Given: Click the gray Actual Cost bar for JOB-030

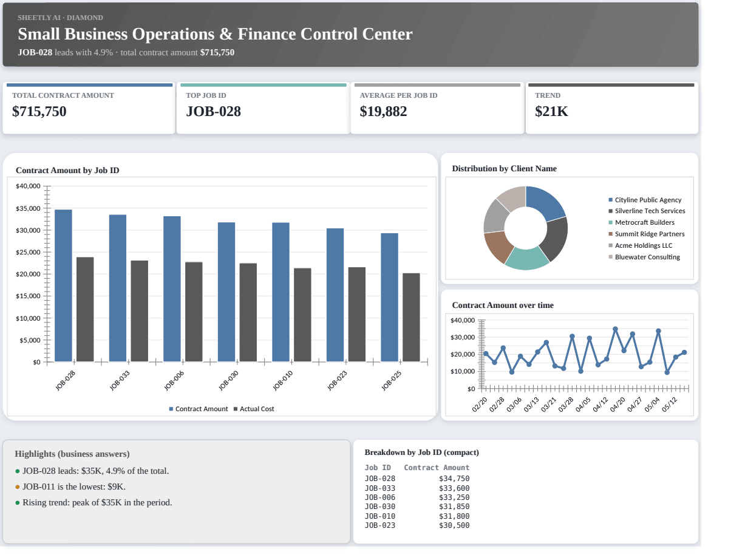Looking at the screenshot, I should click(248, 313).
